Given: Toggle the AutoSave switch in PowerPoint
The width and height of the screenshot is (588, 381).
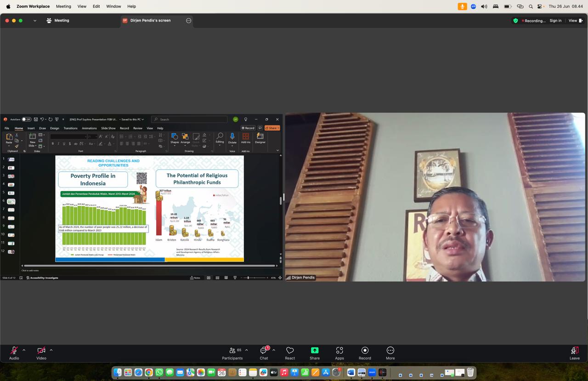Looking at the screenshot, I should 26,119.
